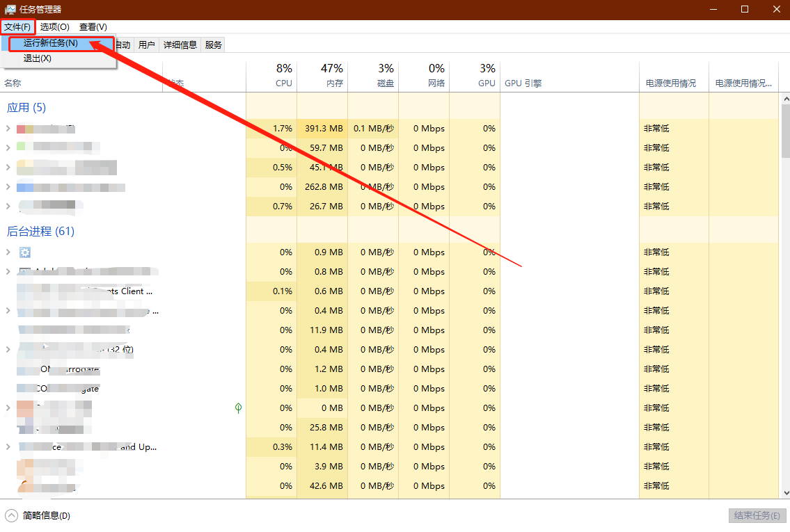The width and height of the screenshot is (790, 532).
Task: Expand the app row using 262.8 MB
Action: (8, 187)
